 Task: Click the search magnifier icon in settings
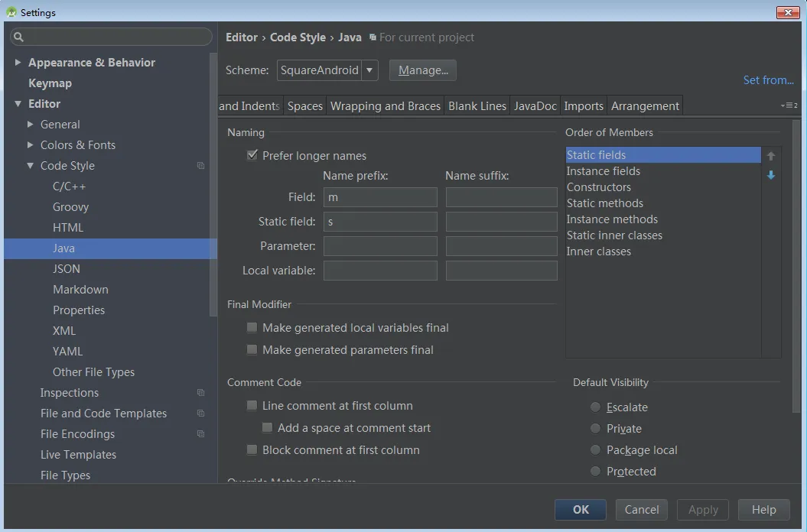coord(19,37)
